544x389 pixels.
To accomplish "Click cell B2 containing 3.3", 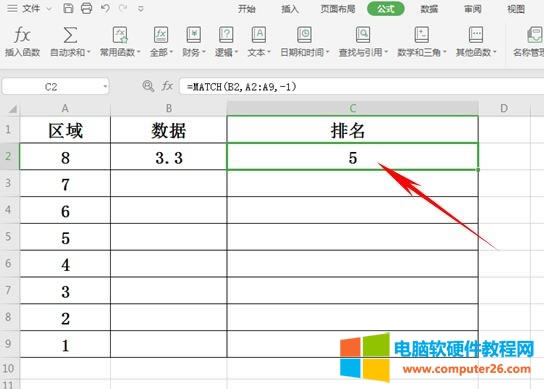I will click(x=169, y=157).
